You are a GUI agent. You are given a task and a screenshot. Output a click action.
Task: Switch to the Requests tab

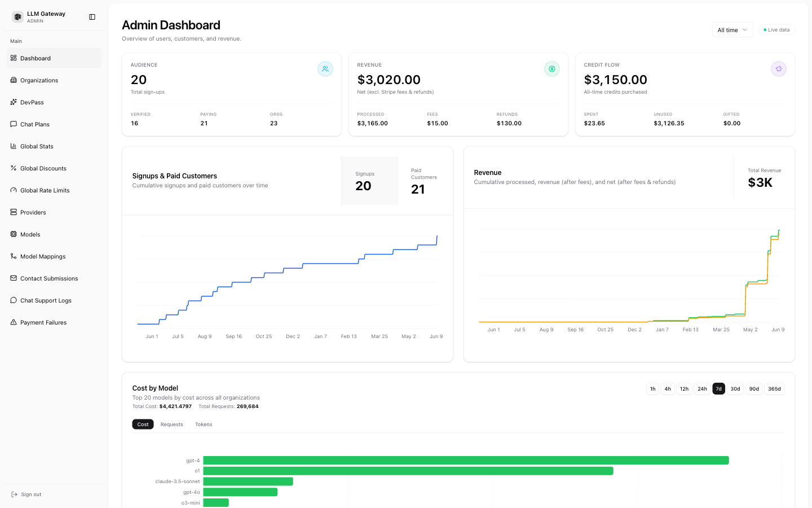(172, 424)
